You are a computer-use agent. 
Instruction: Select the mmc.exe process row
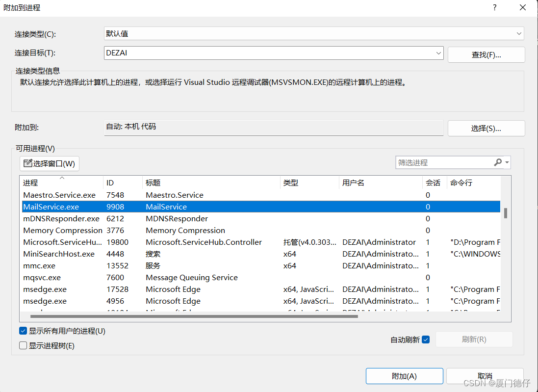260,266
